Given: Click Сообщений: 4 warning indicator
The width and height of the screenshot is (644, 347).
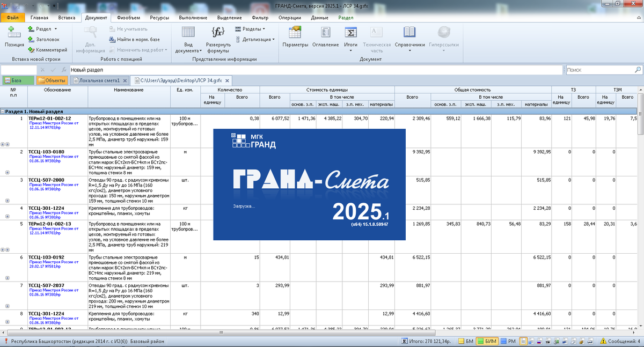Looking at the screenshot, I should pos(621,341).
